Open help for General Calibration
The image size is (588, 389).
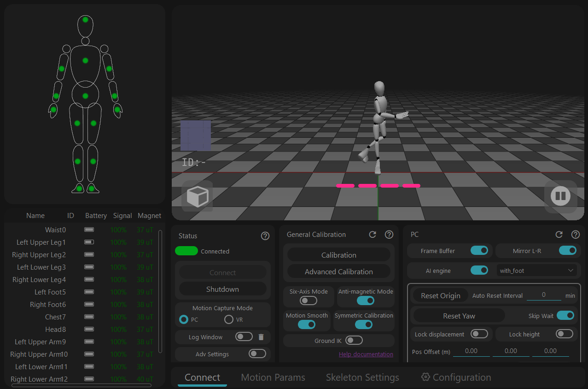click(389, 235)
